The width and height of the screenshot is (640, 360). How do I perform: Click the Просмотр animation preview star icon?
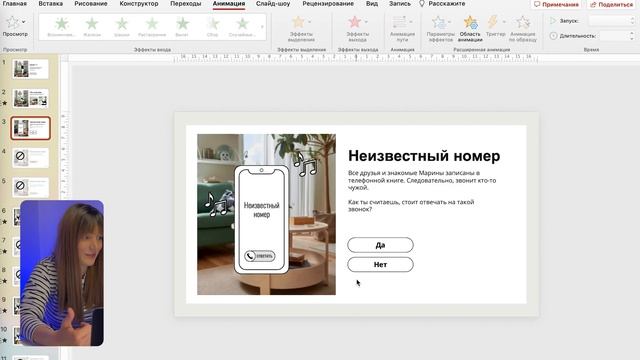point(13,22)
